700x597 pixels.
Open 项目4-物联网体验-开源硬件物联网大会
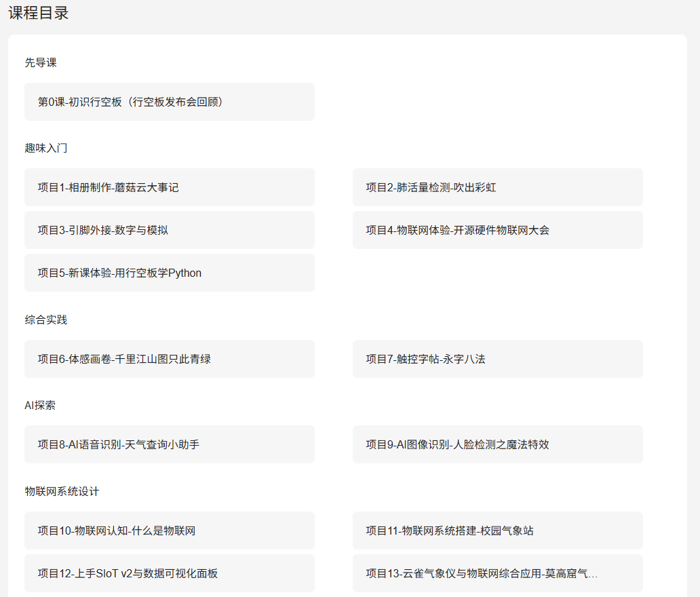pos(497,230)
